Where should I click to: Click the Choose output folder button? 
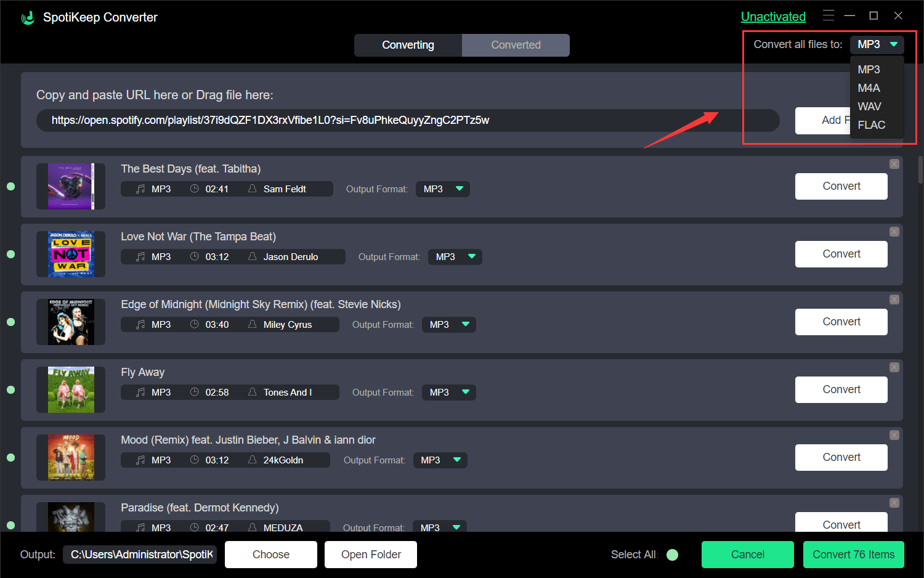pyautogui.click(x=271, y=555)
